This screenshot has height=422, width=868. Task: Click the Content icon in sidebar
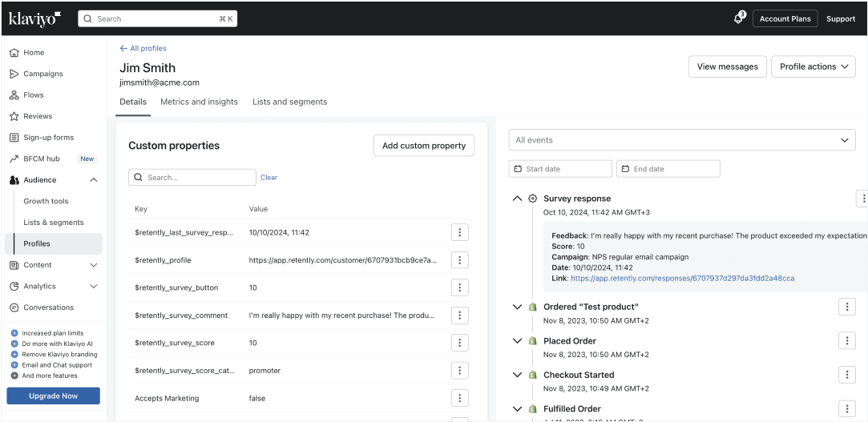tap(14, 265)
